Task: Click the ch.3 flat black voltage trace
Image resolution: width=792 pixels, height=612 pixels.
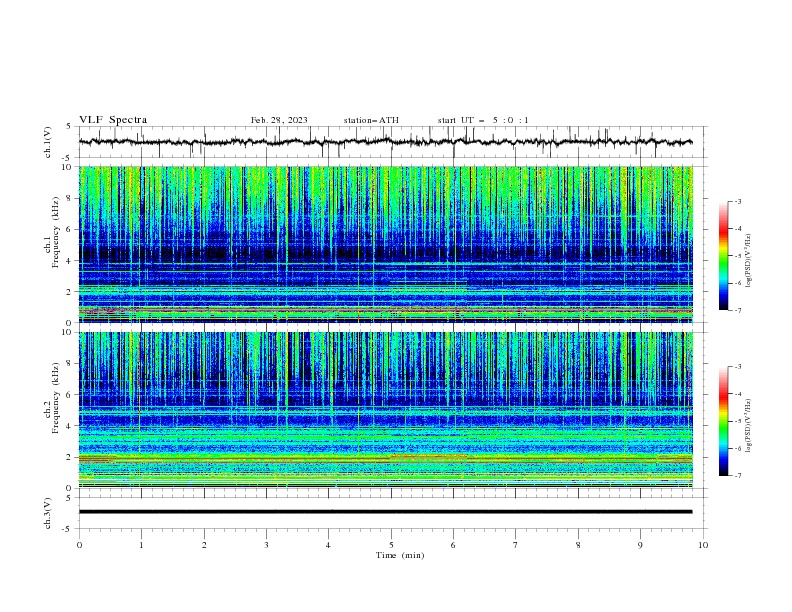Action: click(386, 512)
